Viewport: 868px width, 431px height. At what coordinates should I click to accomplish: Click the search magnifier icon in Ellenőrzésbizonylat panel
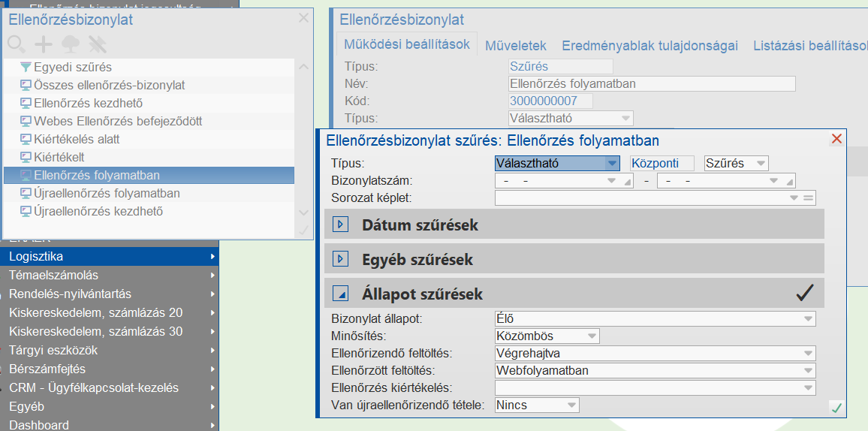tap(17, 44)
